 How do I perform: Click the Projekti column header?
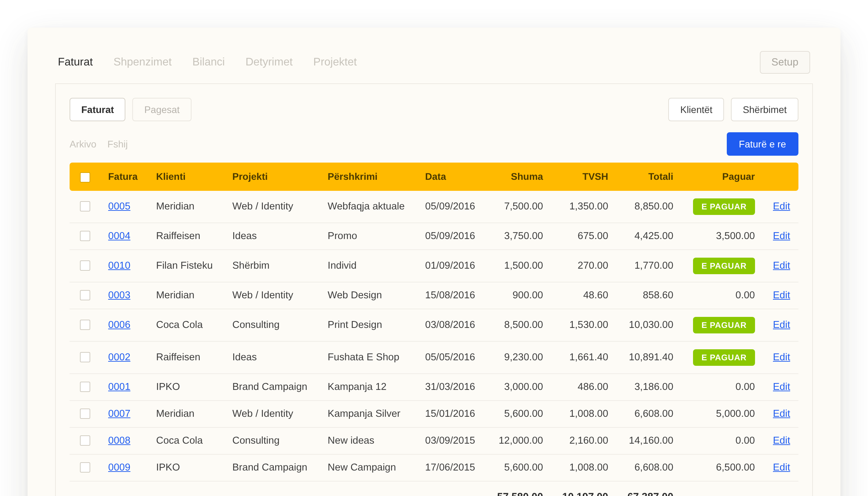tap(250, 177)
